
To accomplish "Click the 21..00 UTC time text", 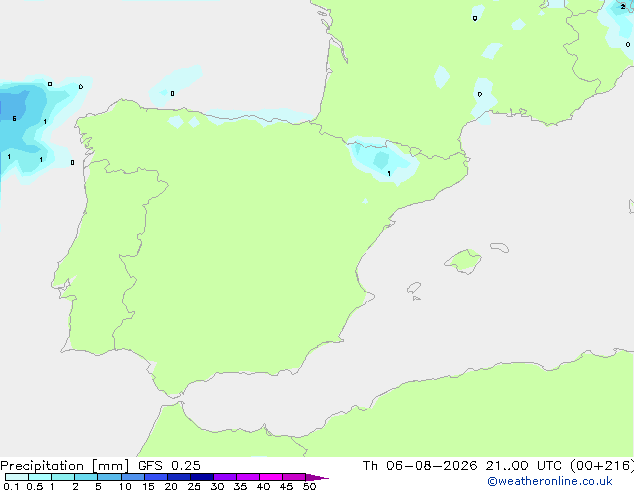I will [524, 466].
